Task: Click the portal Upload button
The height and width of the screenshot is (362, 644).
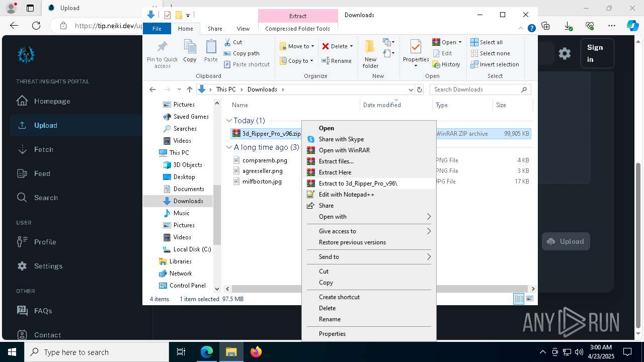Action: pos(566,241)
